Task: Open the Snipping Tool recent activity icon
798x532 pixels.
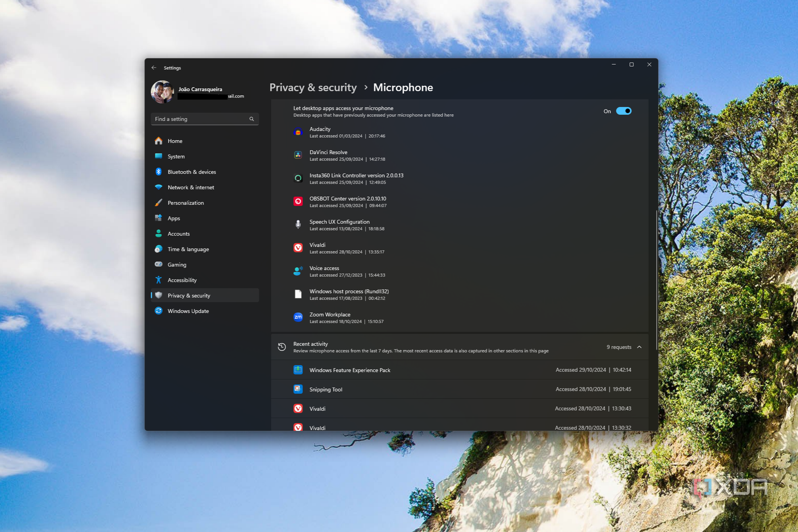Action: (298, 389)
